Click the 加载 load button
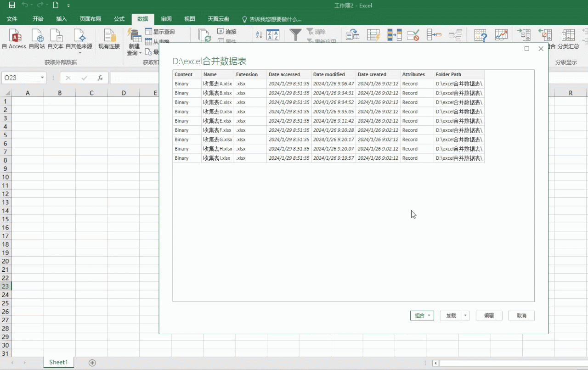 (451, 315)
